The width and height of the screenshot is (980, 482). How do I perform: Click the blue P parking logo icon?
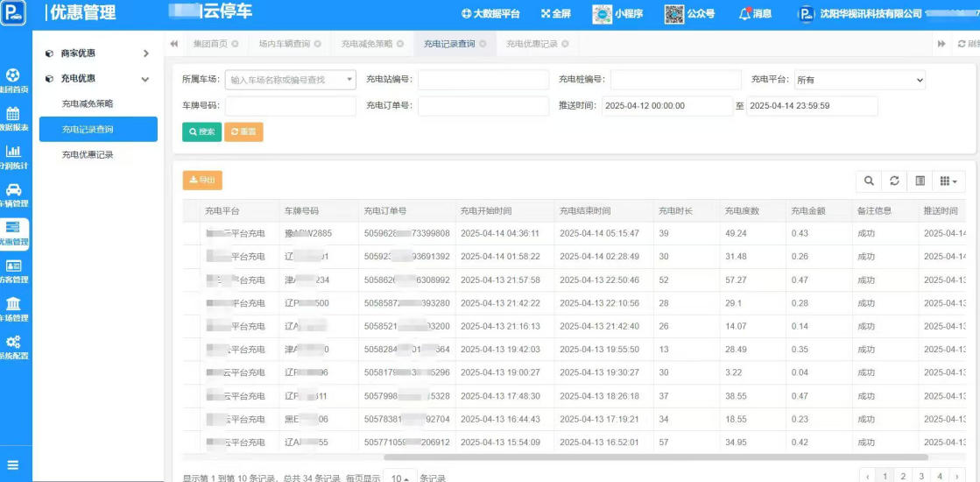[14, 13]
